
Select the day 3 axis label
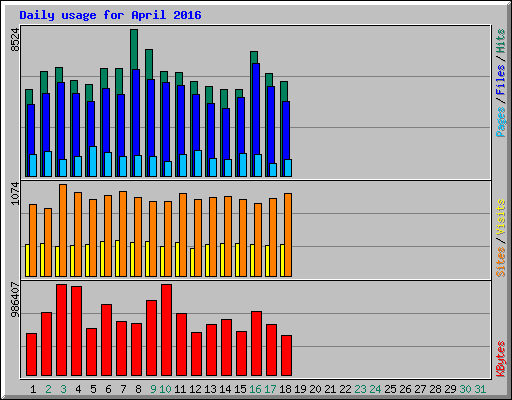coord(63,389)
